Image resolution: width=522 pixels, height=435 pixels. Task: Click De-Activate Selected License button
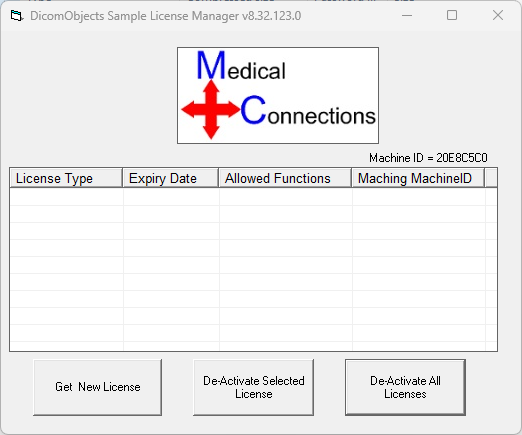pos(253,387)
